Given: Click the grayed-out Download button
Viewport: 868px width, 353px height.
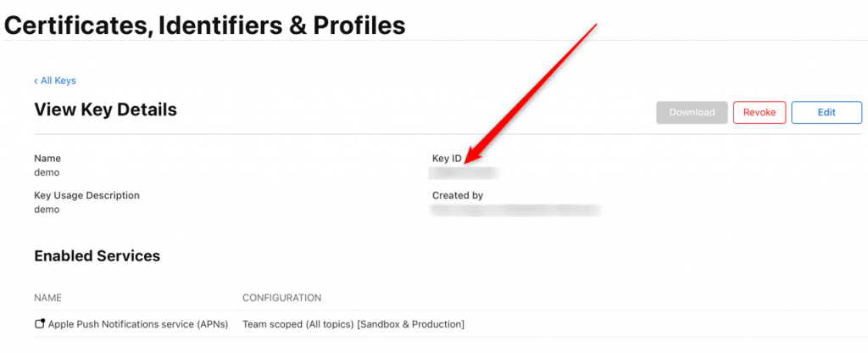Looking at the screenshot, I should [692, 113].
